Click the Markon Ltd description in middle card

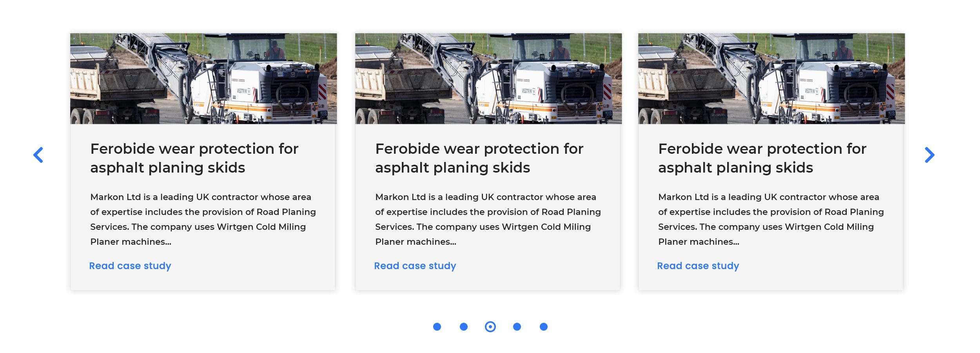point(488,219)
